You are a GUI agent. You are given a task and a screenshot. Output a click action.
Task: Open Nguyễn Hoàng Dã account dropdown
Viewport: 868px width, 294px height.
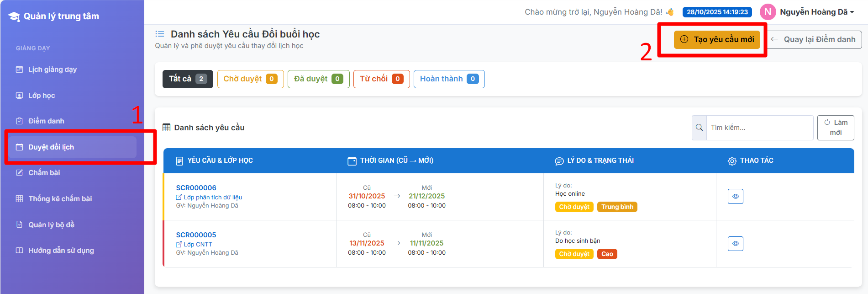[816, 12]
